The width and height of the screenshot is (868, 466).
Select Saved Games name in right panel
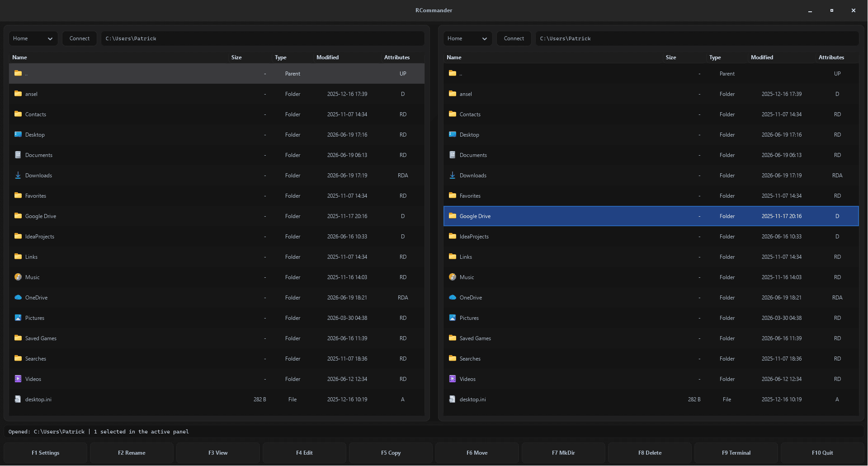[x=475, y=338]
